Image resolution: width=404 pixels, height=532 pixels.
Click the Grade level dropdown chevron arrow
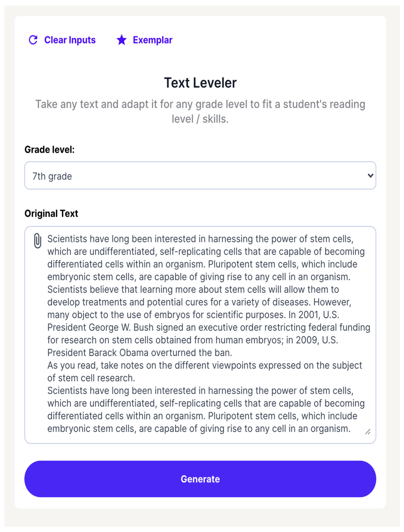coord(370,176)
